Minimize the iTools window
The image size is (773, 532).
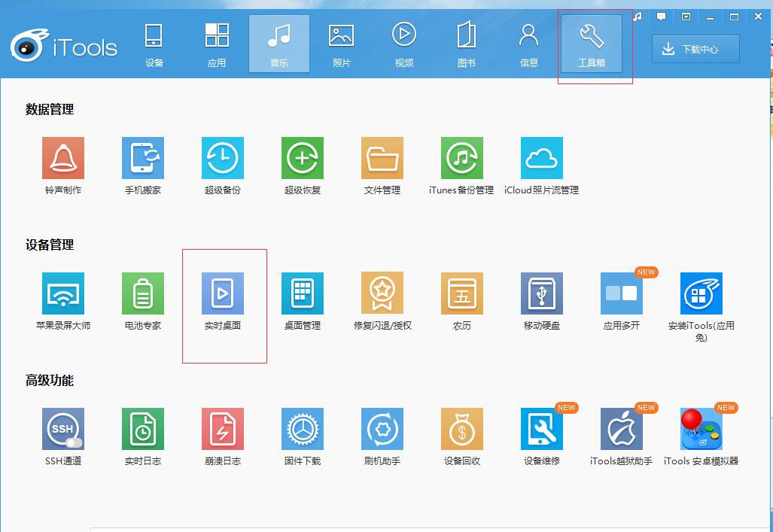[x=710, y=17]
